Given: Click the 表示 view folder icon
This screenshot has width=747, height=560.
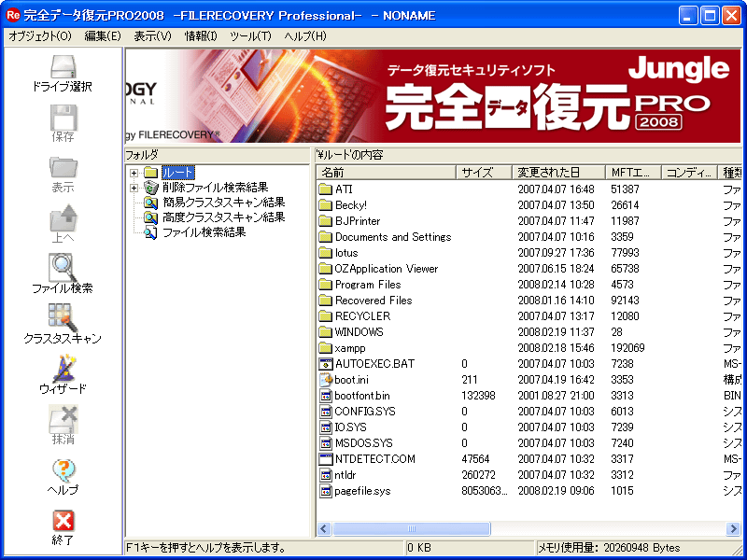Looking at the screenshot, I should click(x=63, y=168).
